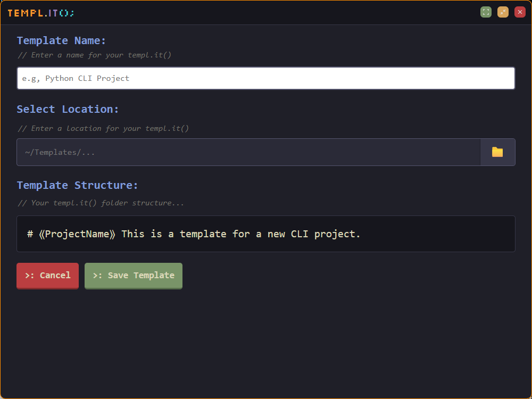Click the Template Structure editor area

click(x=265, y=234)
